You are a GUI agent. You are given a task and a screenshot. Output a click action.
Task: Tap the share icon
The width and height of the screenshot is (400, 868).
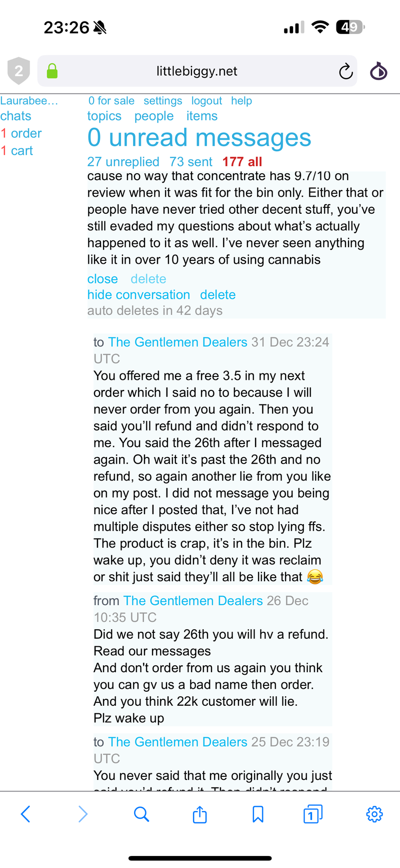point(199,814)
